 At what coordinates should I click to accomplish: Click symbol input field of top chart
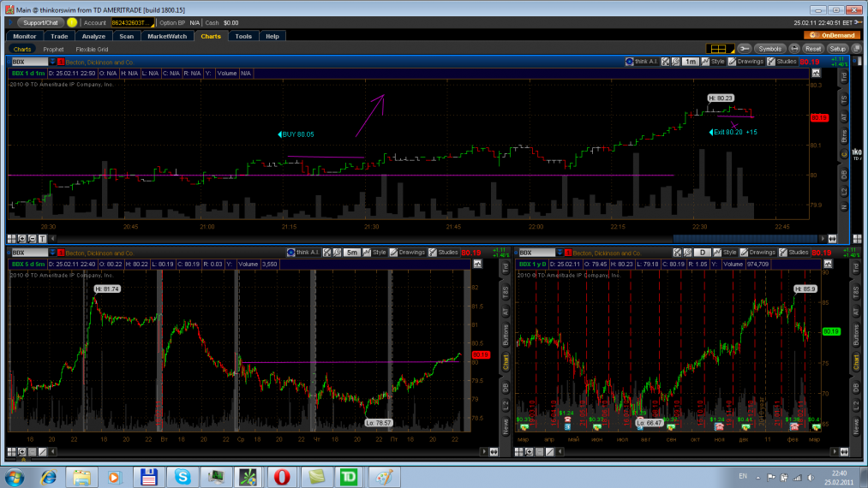(x=29, y=62)
